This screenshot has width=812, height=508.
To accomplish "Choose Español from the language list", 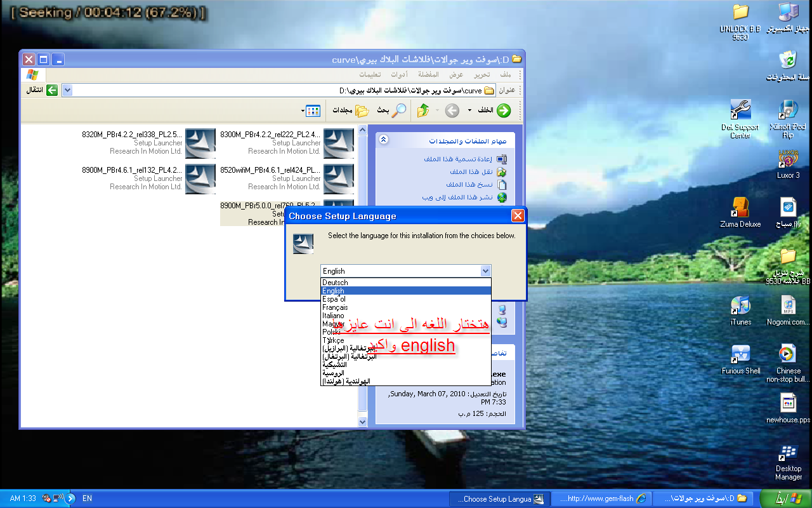I will coord(406,299).
